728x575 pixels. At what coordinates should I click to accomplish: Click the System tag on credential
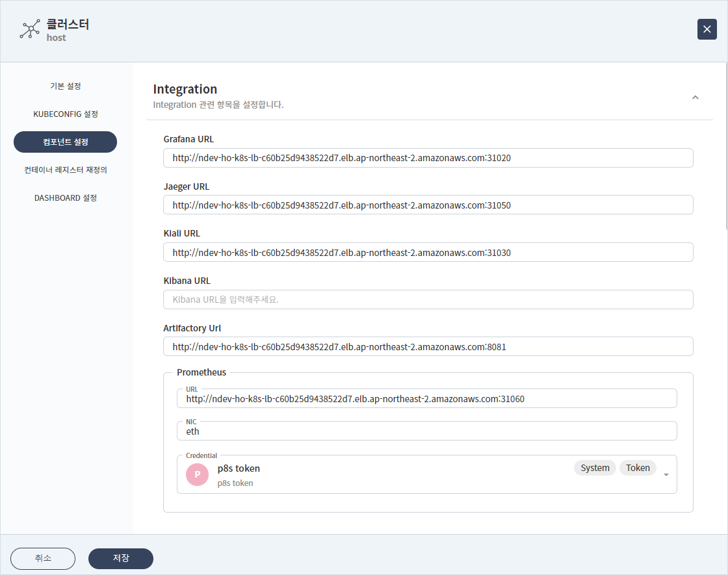click(595, 468)
